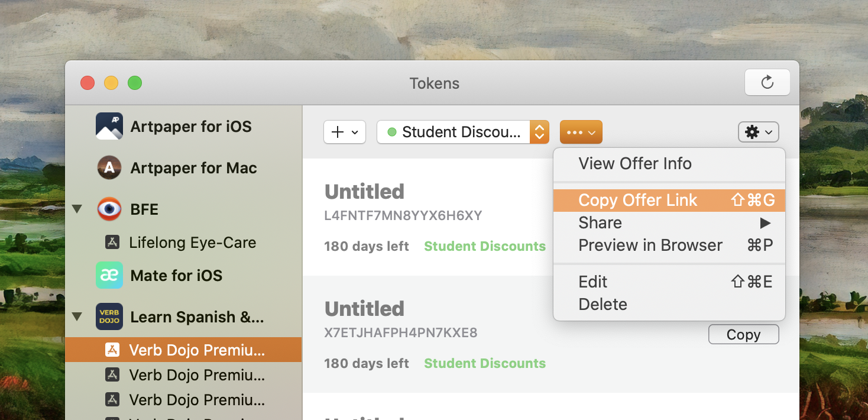Click the refresh icon in the title bar
This screenshot has width=868, height=420.
point(767,82)
